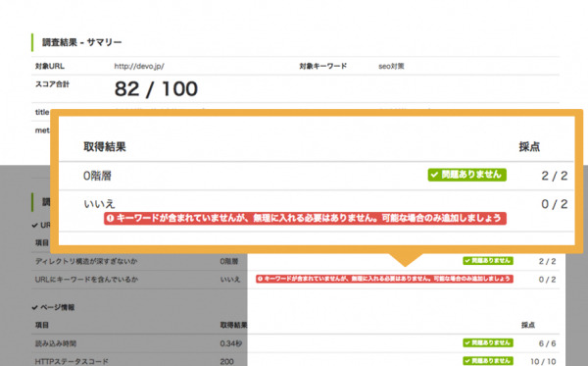Click checkmark icon beside ページ情報 heading
The image size is (588, 366).
(35, 307)
